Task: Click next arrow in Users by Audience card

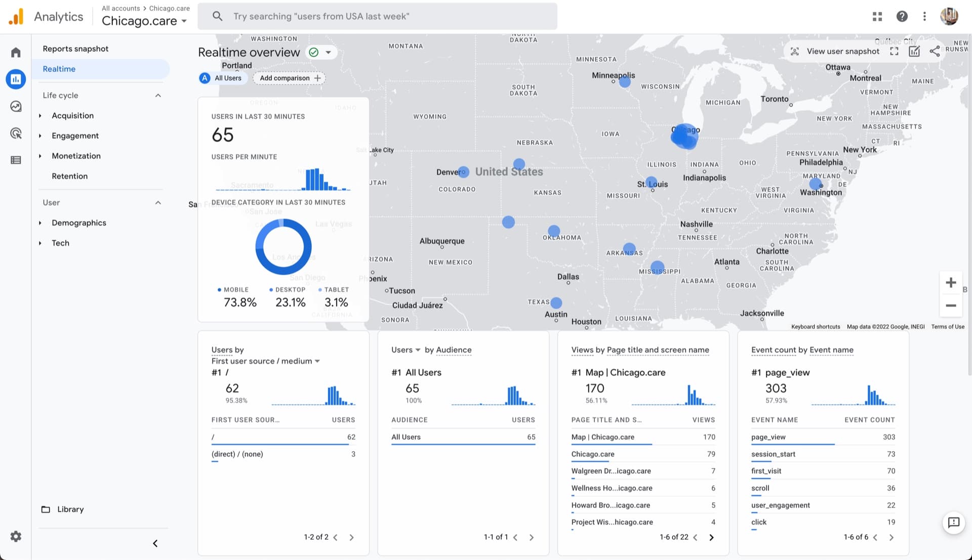Action: pos(531,537)
